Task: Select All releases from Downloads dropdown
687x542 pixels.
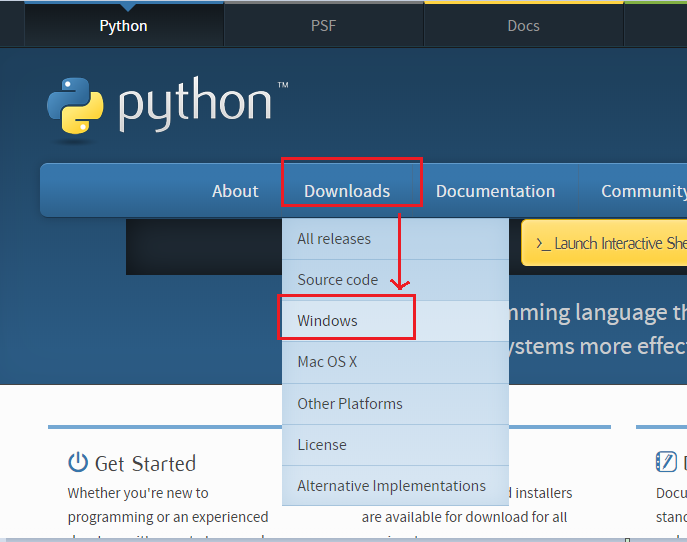Action: point(395,239)
